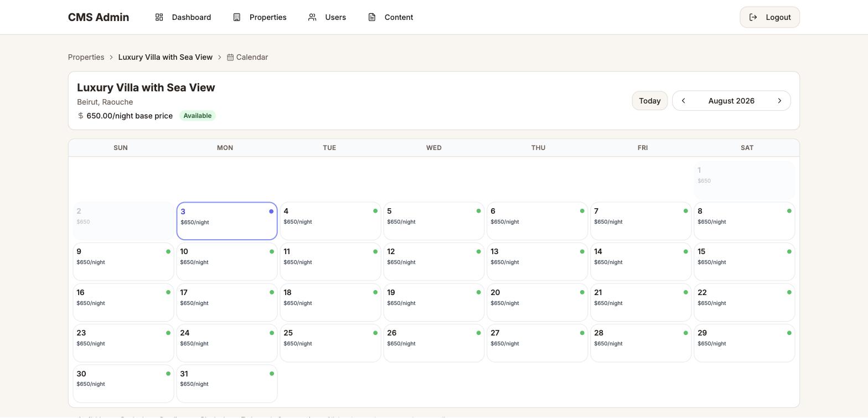Click the 650.00/night base price text

click(x=130, y=116)
